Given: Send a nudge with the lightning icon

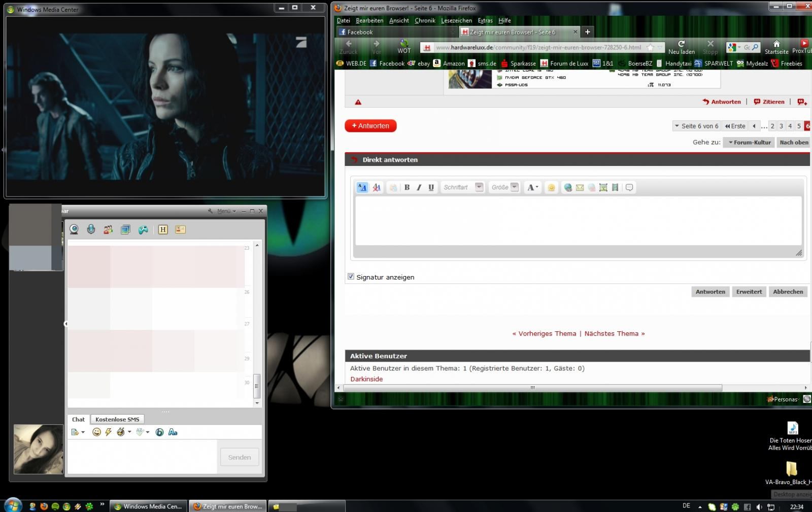Looking at the screenshot, I should click(108, 432).
